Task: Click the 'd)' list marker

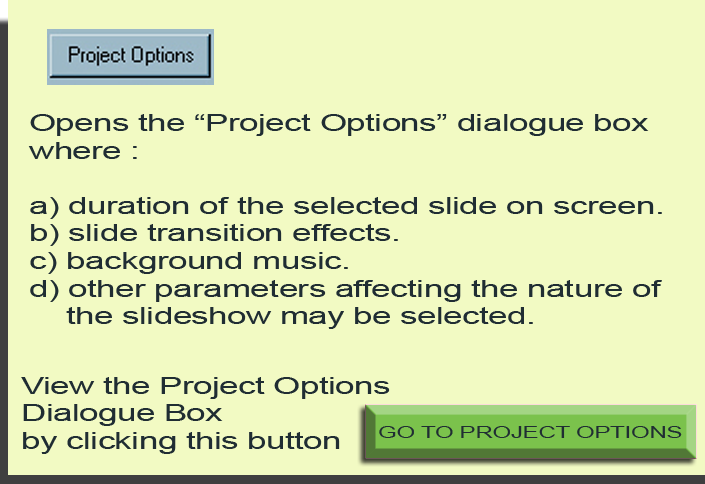Action: tap(44, 289)
